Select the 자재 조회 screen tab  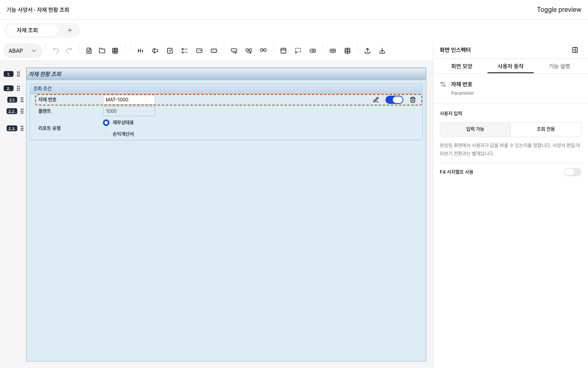pyautogui.click(x=32, y=30)
